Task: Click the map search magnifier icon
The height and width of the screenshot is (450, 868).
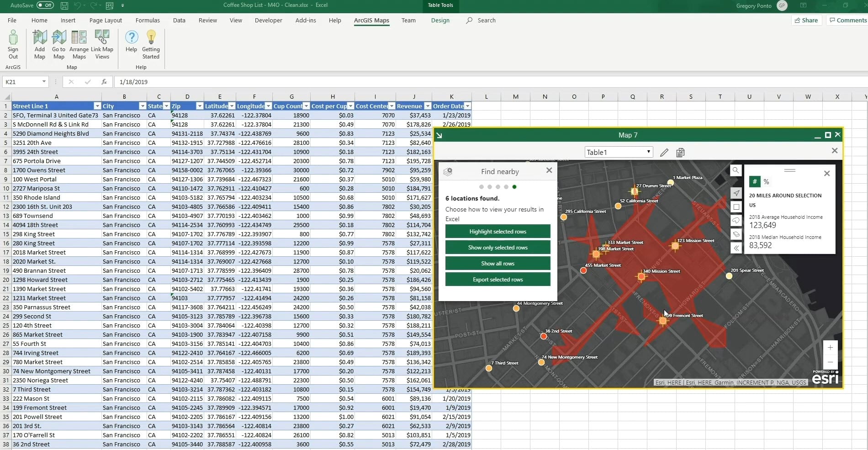Action: click(736, 170)
